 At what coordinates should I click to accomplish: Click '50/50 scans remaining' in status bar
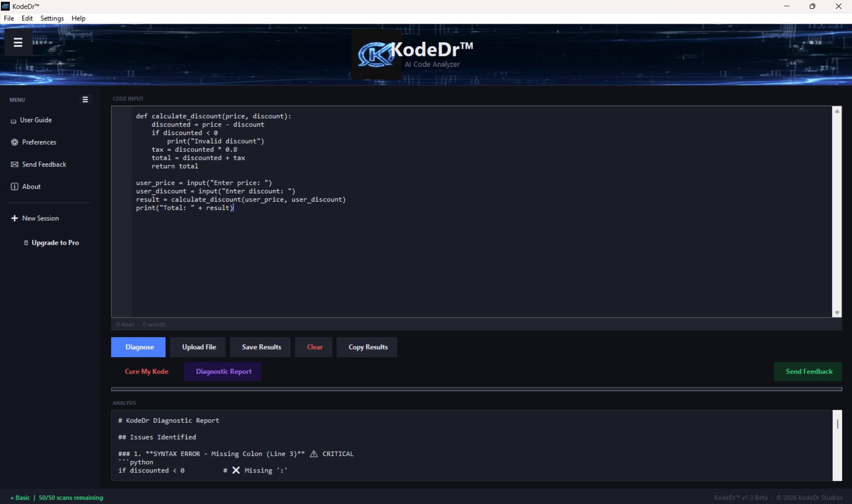(71, 497)
